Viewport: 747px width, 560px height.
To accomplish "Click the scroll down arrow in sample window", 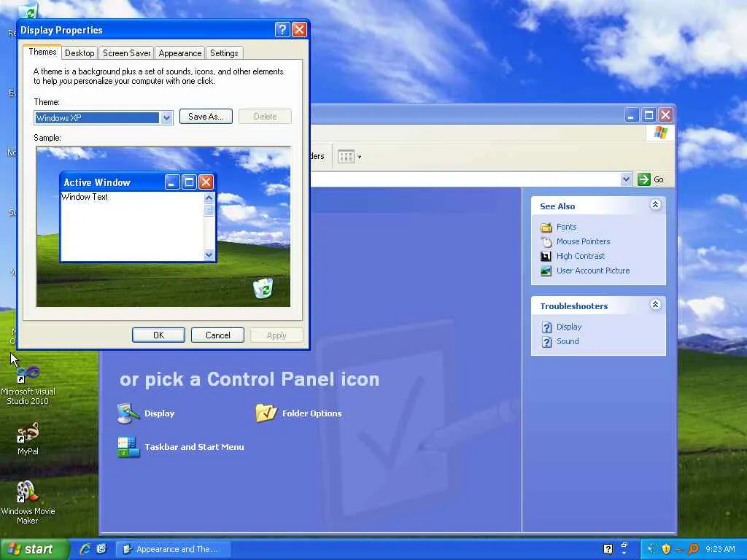I will pyautogui.click(x=209, y=254).
